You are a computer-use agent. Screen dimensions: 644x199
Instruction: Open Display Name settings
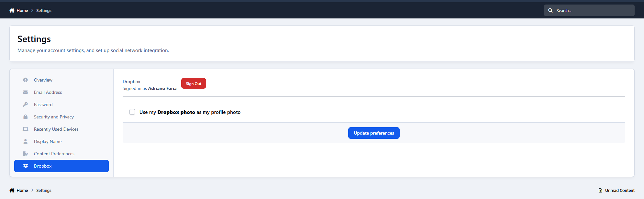coord(61,141)
